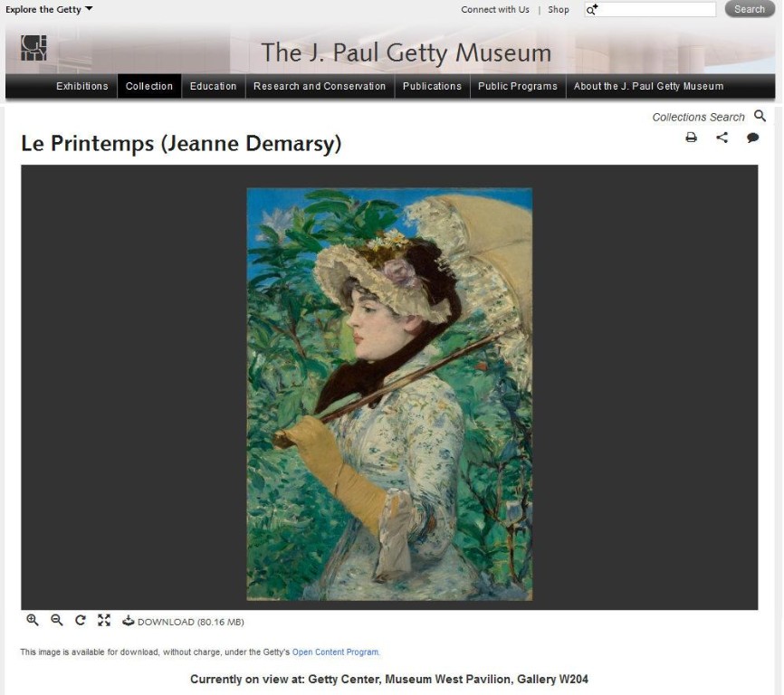This screenshot has height=695, width=784.
Task: Click the Search button
Action: pyautogui.click(x=749, y=9)
